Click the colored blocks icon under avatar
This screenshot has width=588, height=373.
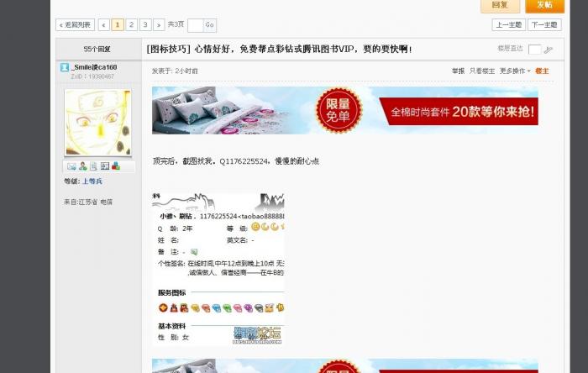pos(116,166)
